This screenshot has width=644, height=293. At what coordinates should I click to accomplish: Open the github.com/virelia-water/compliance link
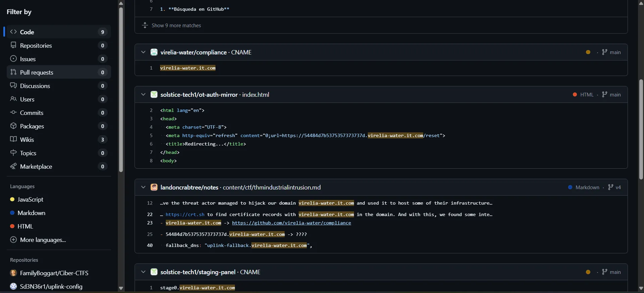(291, 223)
